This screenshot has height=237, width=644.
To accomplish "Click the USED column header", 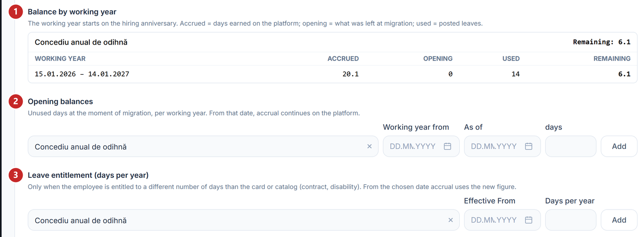I will (x=511, y=58).
